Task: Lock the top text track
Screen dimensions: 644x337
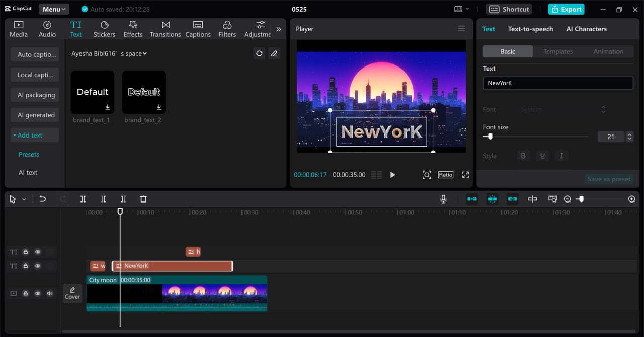Action: coord(26,252)
